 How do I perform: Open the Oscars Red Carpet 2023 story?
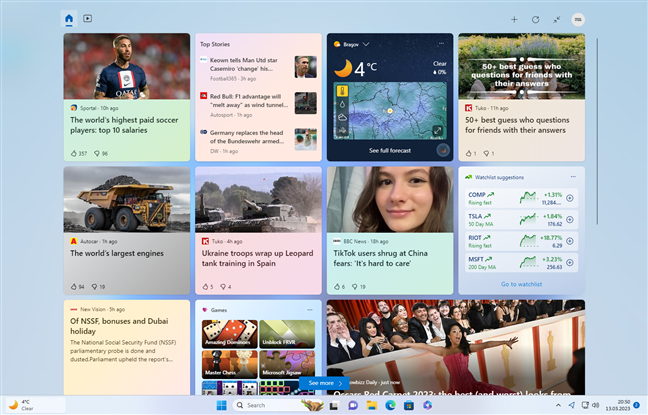pyautogui.click(x=456, y=348)
